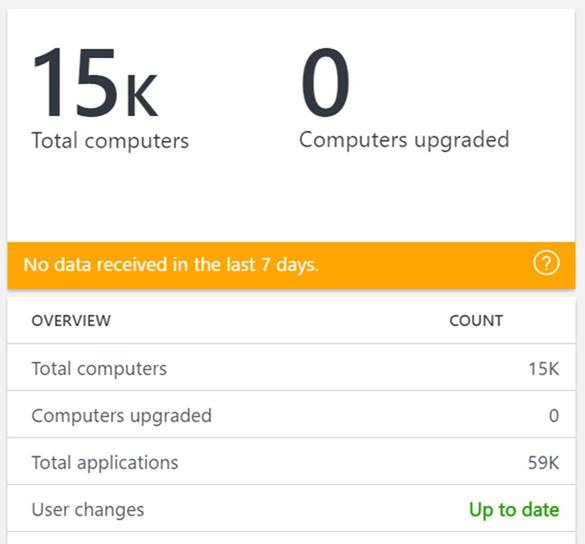
Task: Click the 'No data received in the last 7 days' text
Action: tap(171, 265)
